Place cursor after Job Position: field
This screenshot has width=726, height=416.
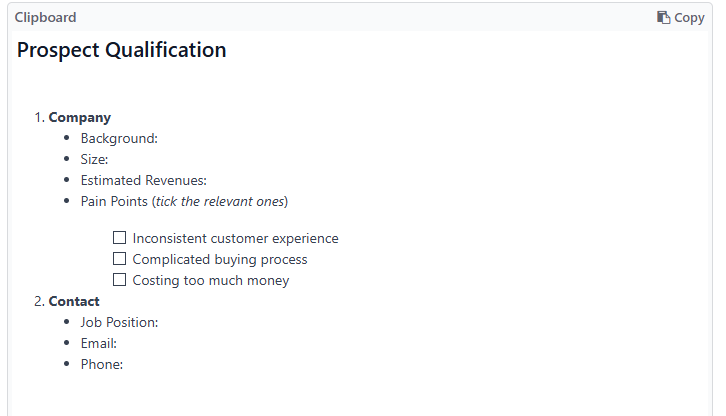161,322
